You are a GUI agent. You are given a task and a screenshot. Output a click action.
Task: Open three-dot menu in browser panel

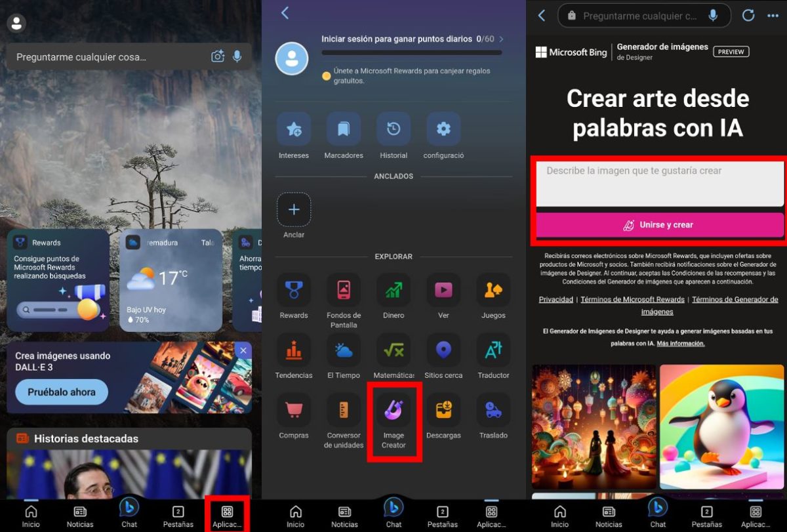[x=772, y=15]
